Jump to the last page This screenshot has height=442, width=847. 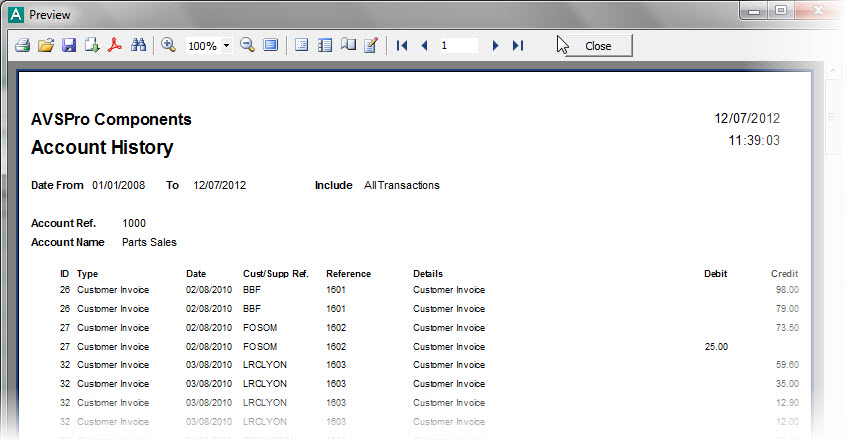tap(517, 46)
